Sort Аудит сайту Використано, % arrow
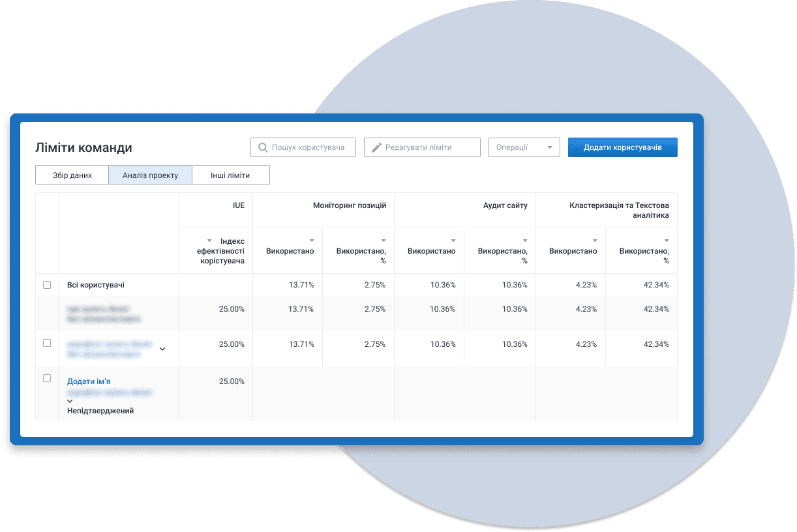The width and height of the screenshot is (797, 532). click(x=525, y=241)
